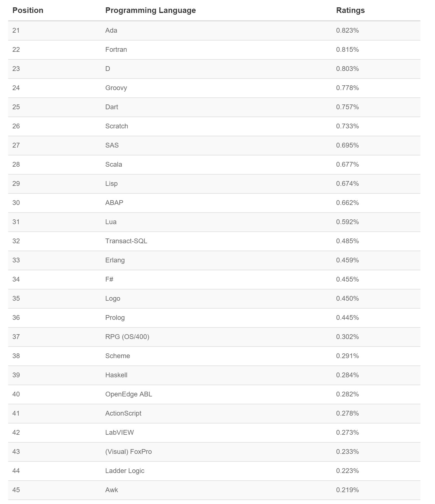435x504 pixels.
Task: Click the Lisp language cell
Action: pyautogui.click(x=111, y=184)
